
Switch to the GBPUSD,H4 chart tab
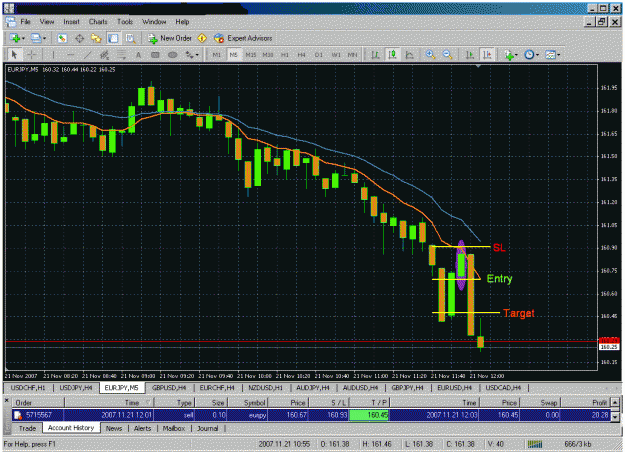coord(169,387)
